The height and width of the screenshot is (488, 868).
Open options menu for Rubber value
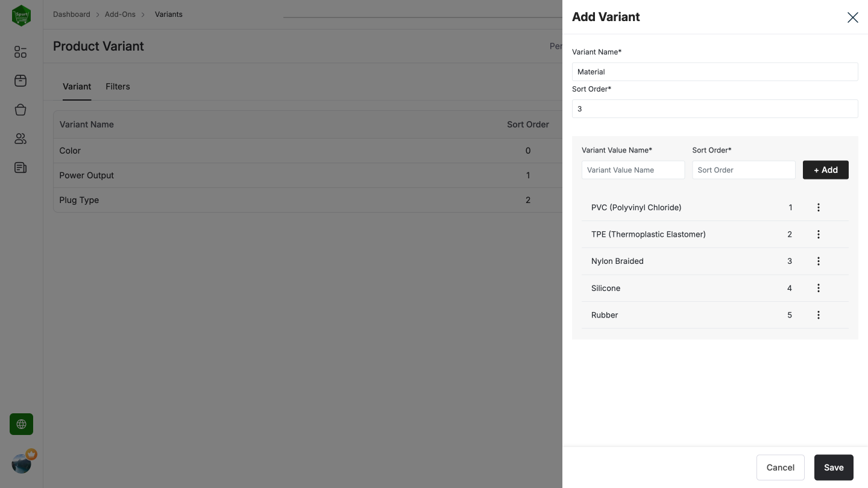click(x=818, y=314)
